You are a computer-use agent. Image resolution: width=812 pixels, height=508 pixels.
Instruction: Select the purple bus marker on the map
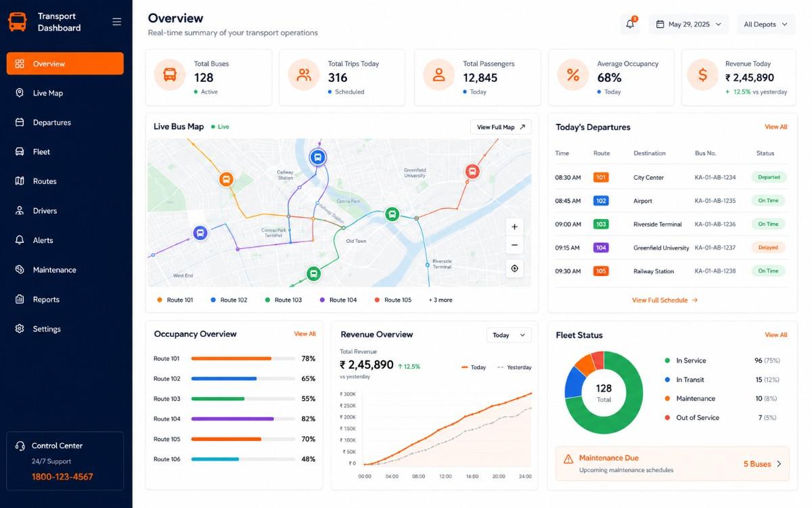[x=200, y=233]
